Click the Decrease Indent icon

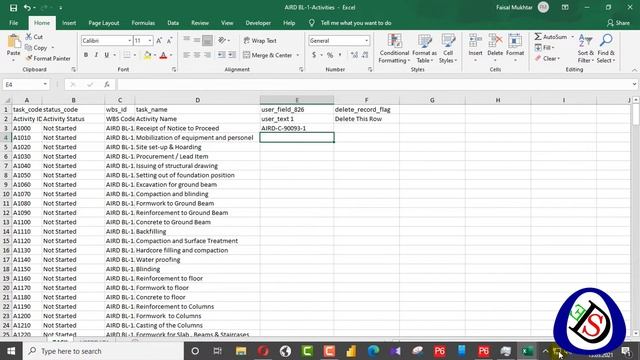click(222, 55)
